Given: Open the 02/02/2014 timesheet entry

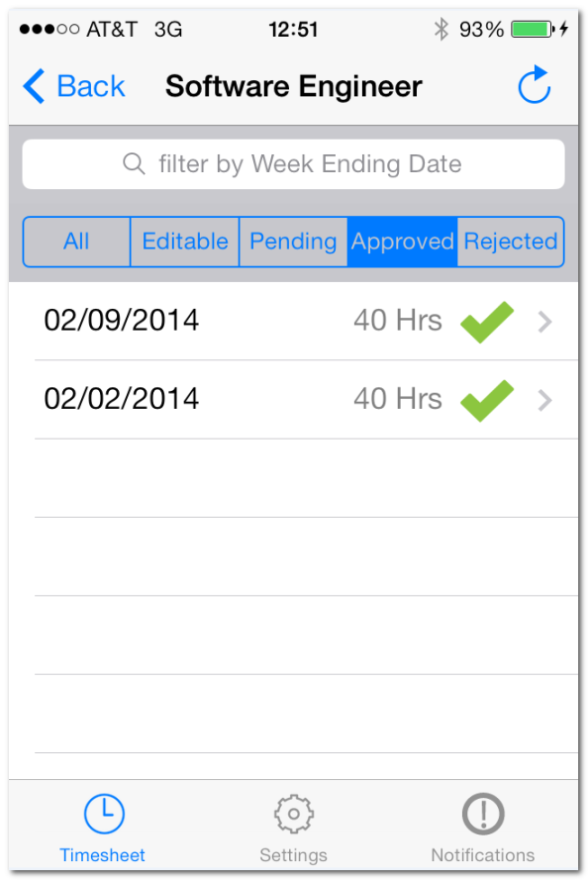Looking at the screenshot, I should pos(293,400).
